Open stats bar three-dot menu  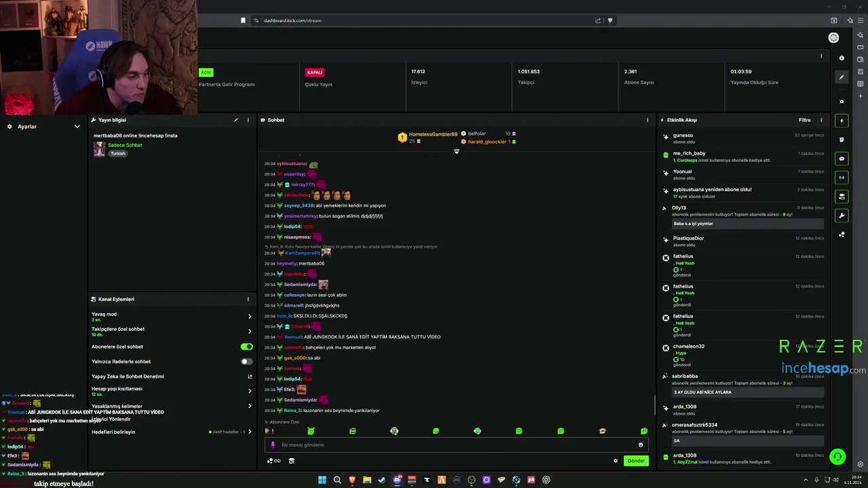821,56
